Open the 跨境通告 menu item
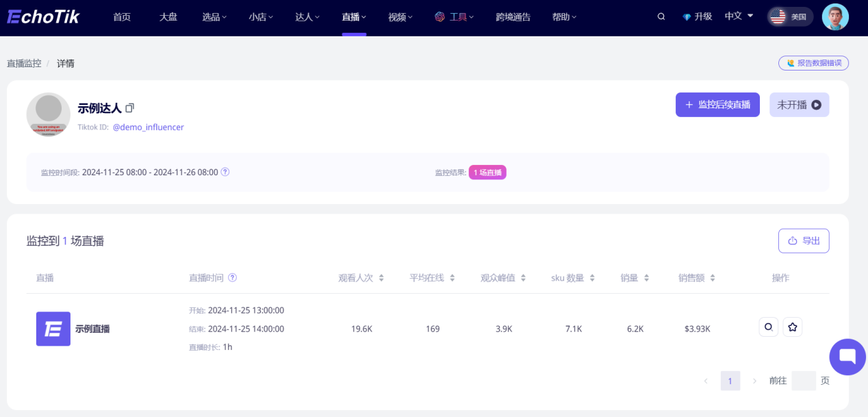Viewport: 868px width, 417px height. pos(513,17)
